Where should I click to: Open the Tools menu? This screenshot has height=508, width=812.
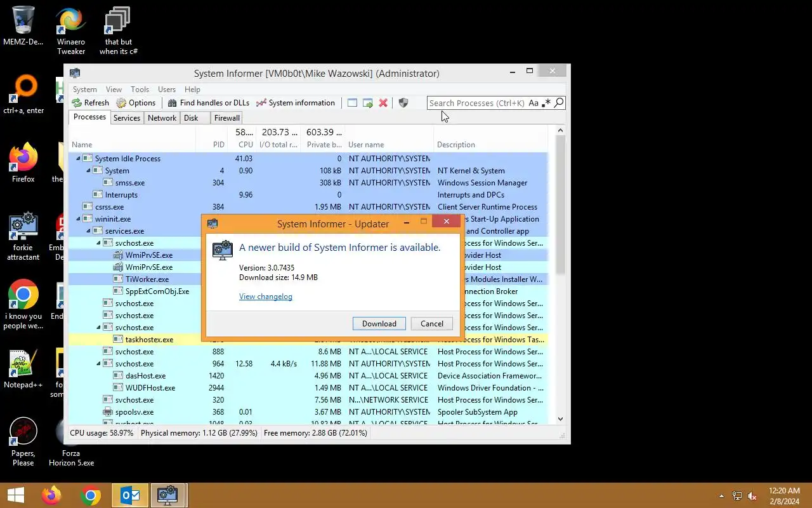[140, 90]
